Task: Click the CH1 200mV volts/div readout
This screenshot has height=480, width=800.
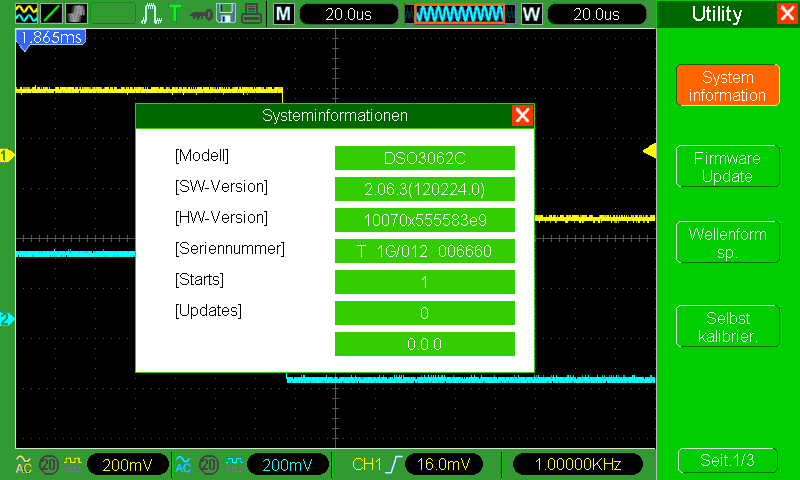Action: 128,465
